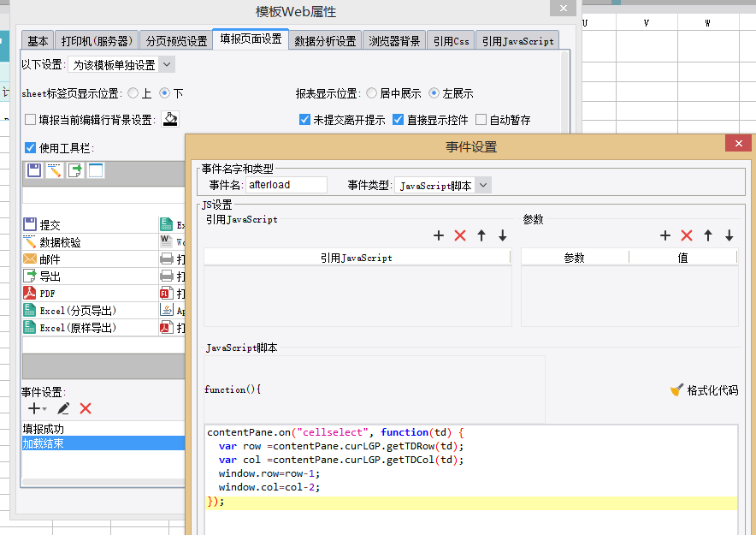Select the Excel(原样导出) toolbar item
The width and height of the screenshot is (756, 535).
tap(90, 328)
